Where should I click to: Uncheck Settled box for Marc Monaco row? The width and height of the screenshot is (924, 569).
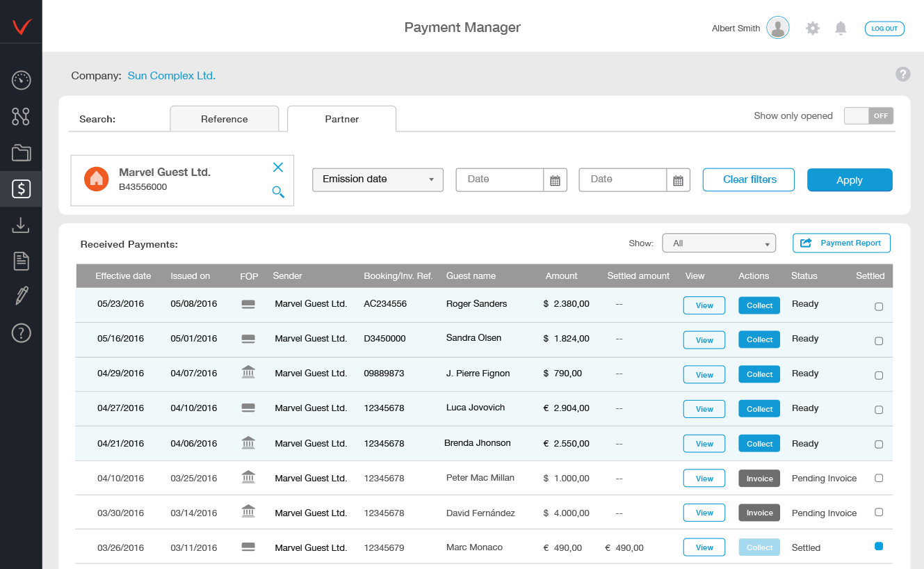click(x=879, y=547)
